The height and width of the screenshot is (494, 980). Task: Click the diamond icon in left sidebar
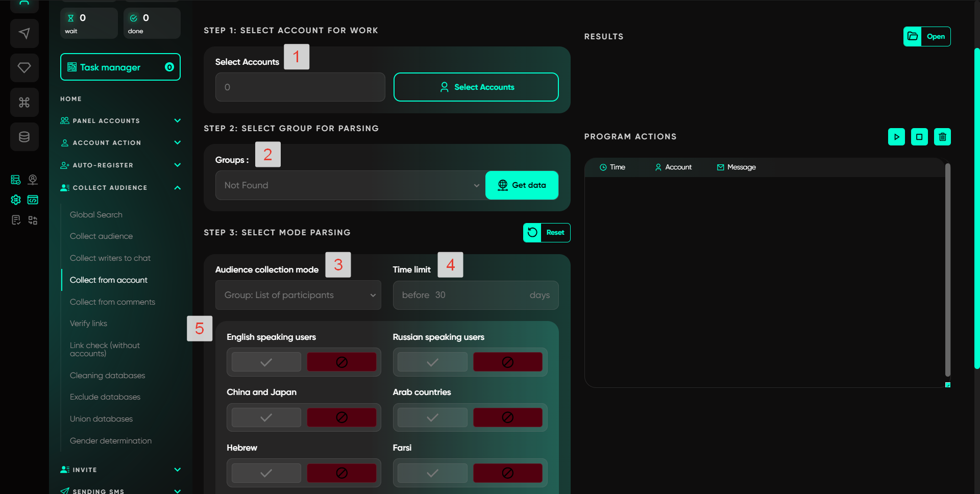[24, 68]
